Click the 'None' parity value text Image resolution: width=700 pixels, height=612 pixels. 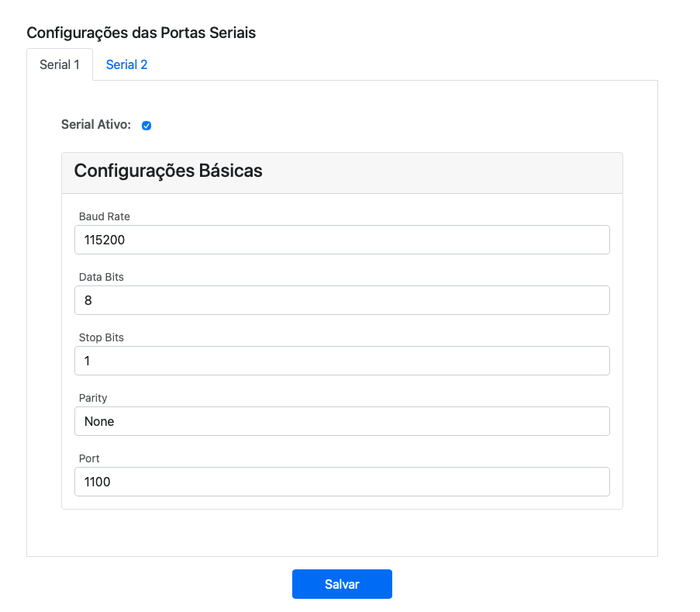pyautogui.click(x=99, y=422)
